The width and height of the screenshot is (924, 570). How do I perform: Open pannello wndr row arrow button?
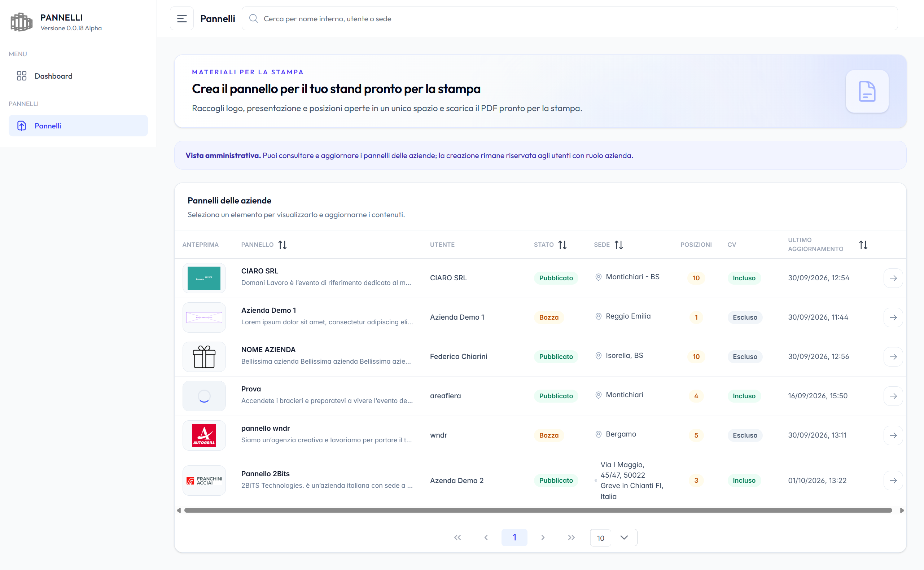pos(893,435)
